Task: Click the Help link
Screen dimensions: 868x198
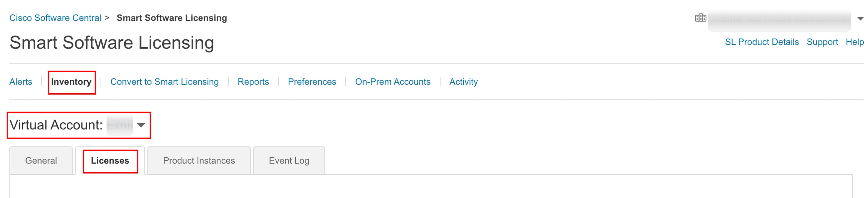Action: point(855,42)
